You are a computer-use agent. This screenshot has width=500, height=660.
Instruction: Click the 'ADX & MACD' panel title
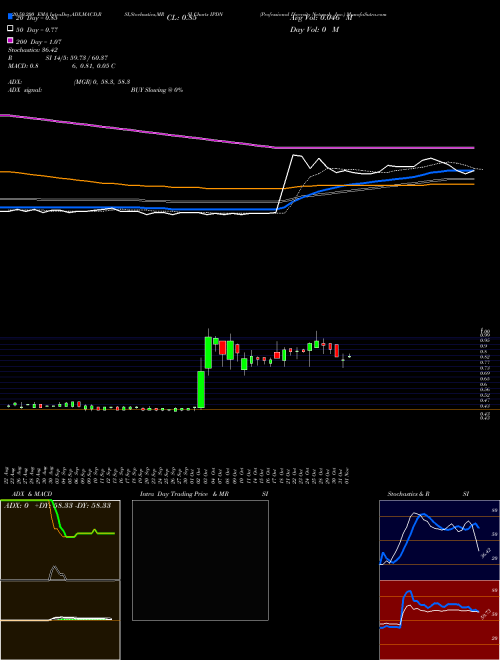click(x=32, y=494)
